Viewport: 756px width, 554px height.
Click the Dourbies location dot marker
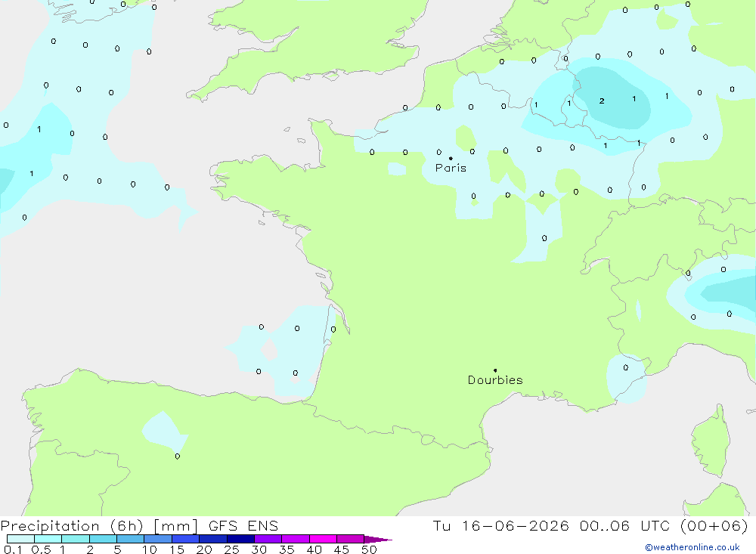point(495,370)
